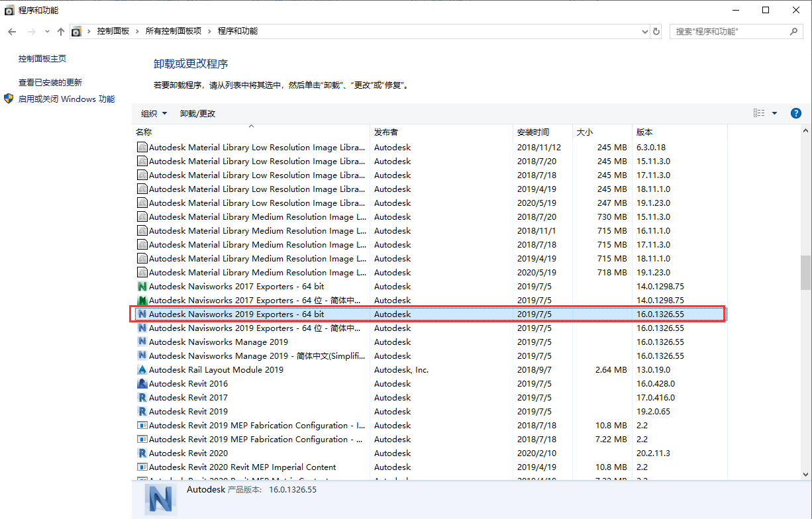Click icon of Material Library Low Resolution 6.3.0.18
The height and width of the screenshot is (519, 812).
pos(142,148)
